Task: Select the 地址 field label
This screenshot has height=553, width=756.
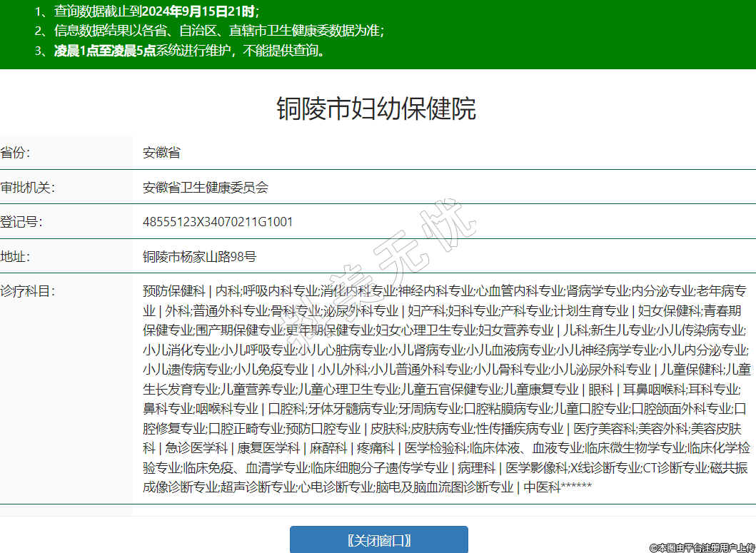Action: pos(16,256)
